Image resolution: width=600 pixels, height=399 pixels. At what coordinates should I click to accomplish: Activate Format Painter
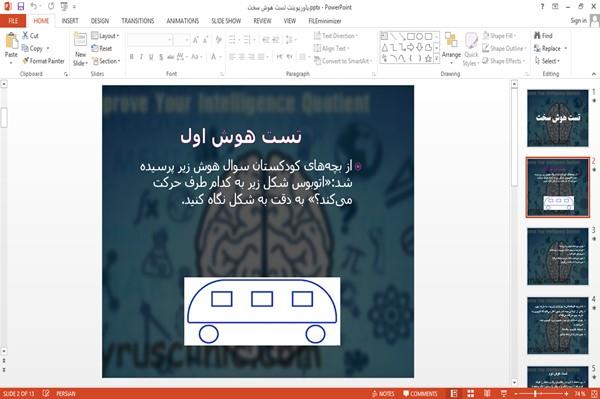(44, 61)
